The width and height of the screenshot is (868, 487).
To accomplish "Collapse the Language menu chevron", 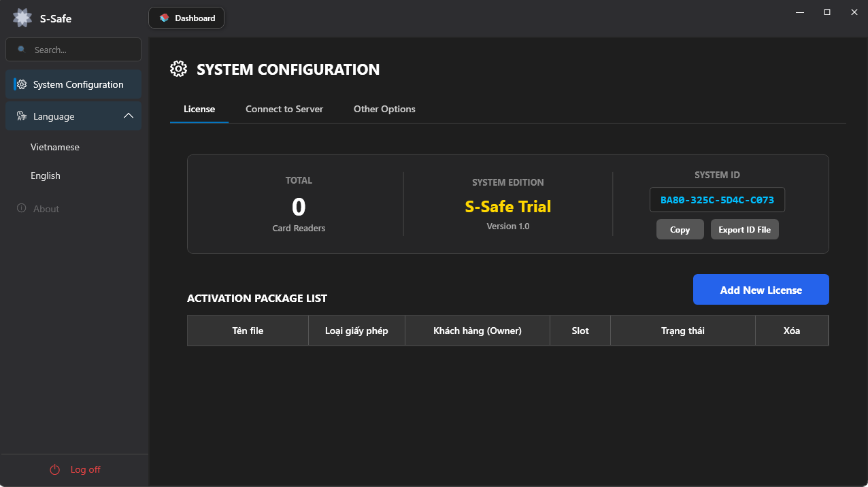I will 129,116.
